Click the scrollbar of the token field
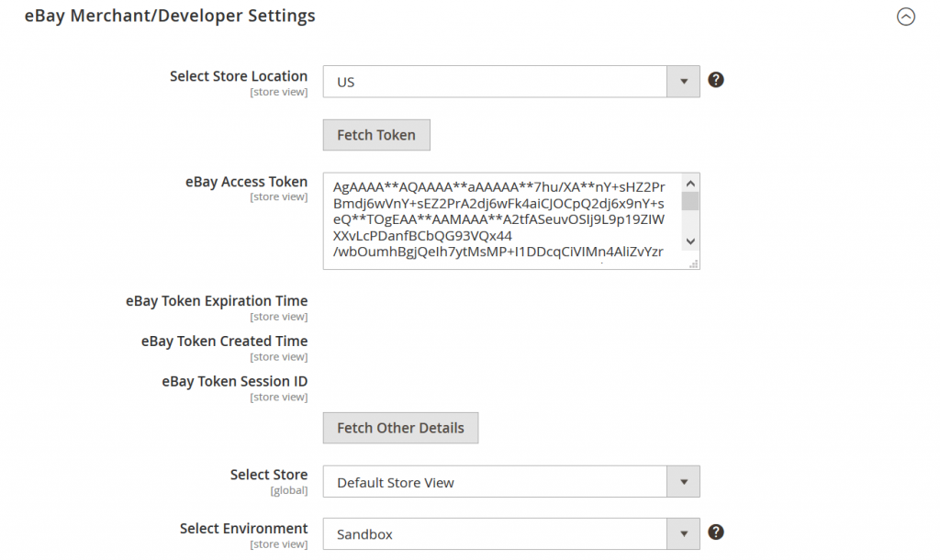Image resolution: width=940 pixels, height=560 pixels. (x=690, y=211)
